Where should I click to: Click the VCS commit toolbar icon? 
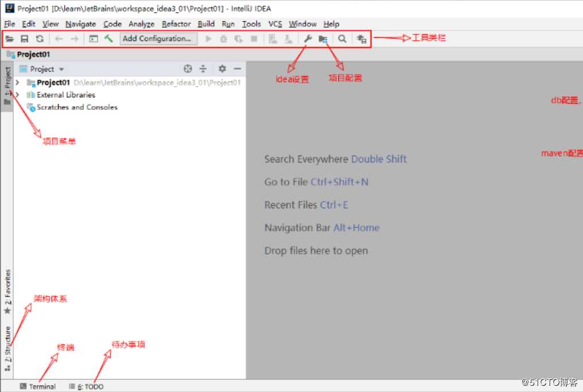(288, 38)
